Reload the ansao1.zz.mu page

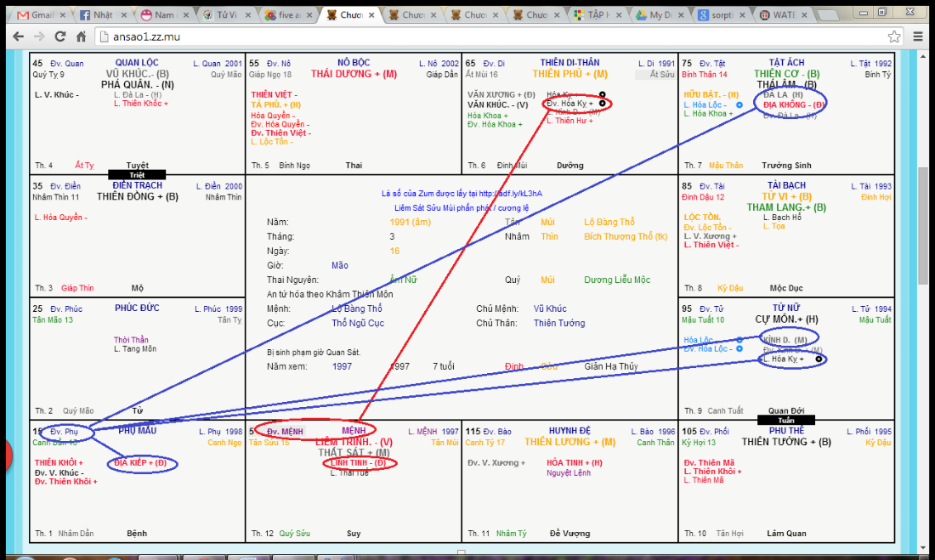pos(61,37)
